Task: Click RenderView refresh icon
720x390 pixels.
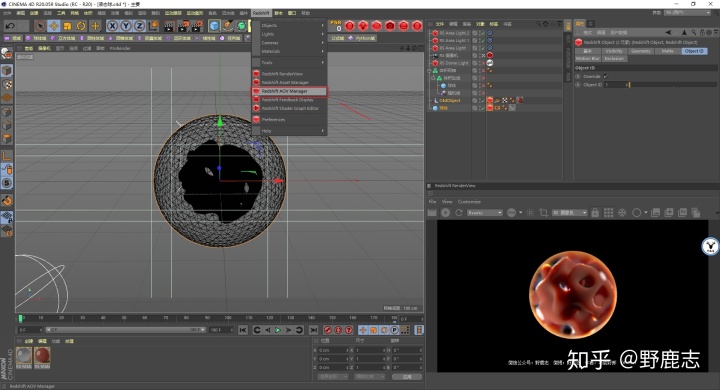Action: [458, 213]
